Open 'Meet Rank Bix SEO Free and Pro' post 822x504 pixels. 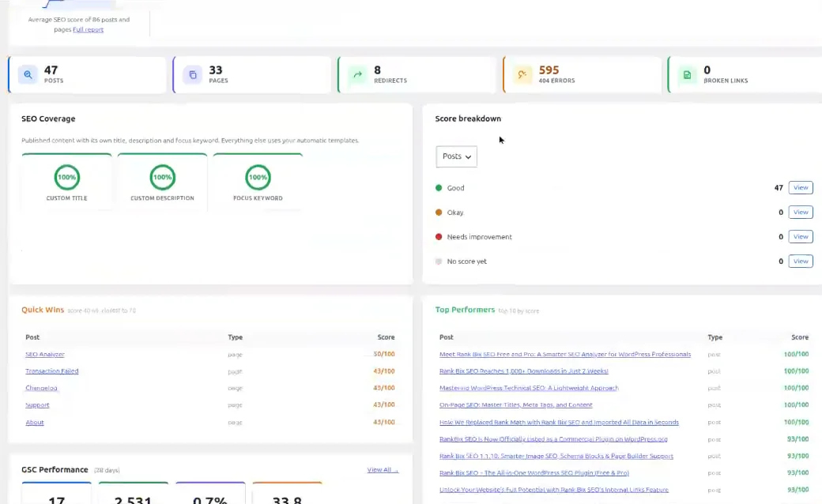coord(565,354)
